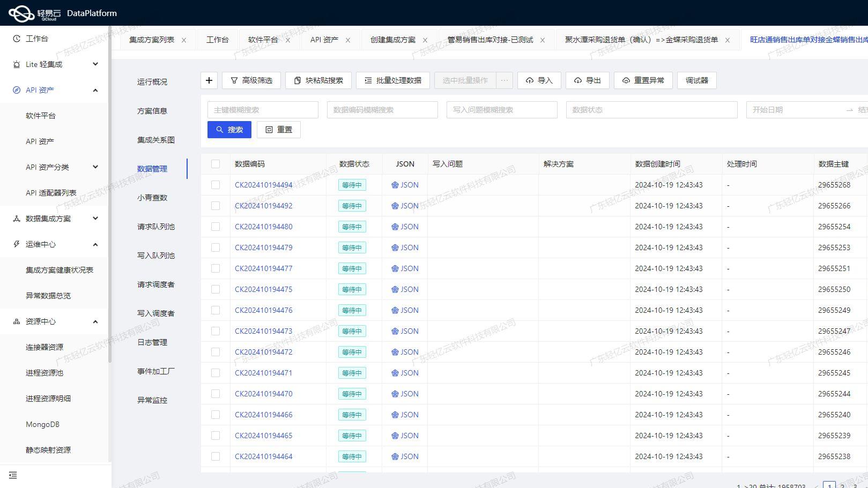Screen dimensions: 868x488
Task: Select 数据管理 in the side menu
Action: [152, 168]
